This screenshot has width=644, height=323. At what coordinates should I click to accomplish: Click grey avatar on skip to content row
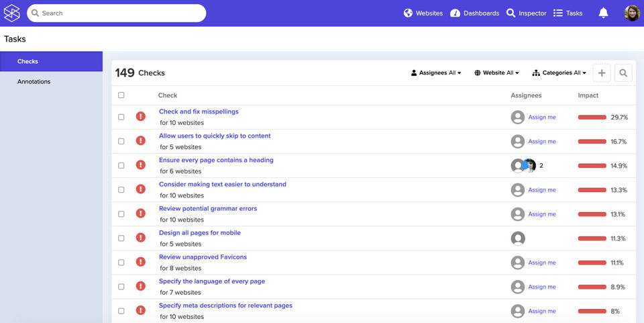pos(518,142)
